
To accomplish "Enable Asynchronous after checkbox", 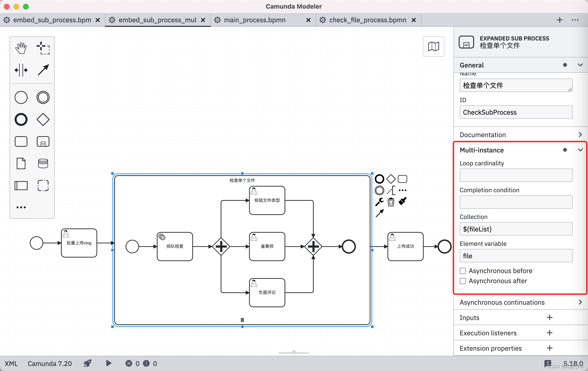I will tap(463, 281).
